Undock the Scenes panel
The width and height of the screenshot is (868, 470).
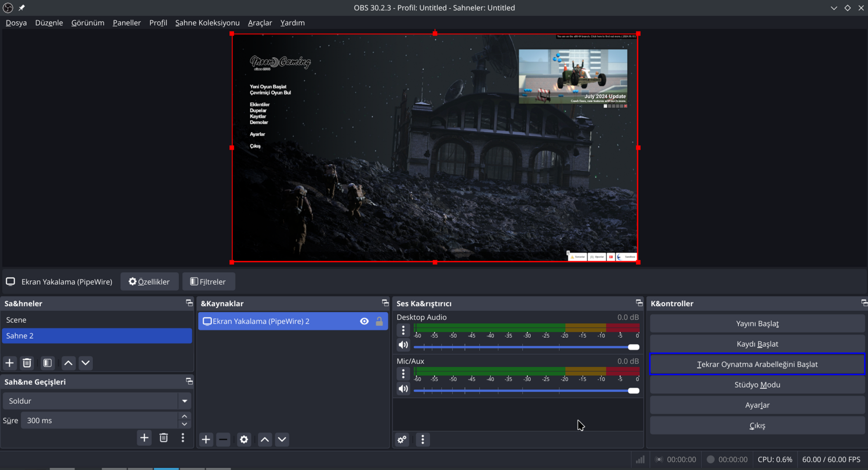189,303
